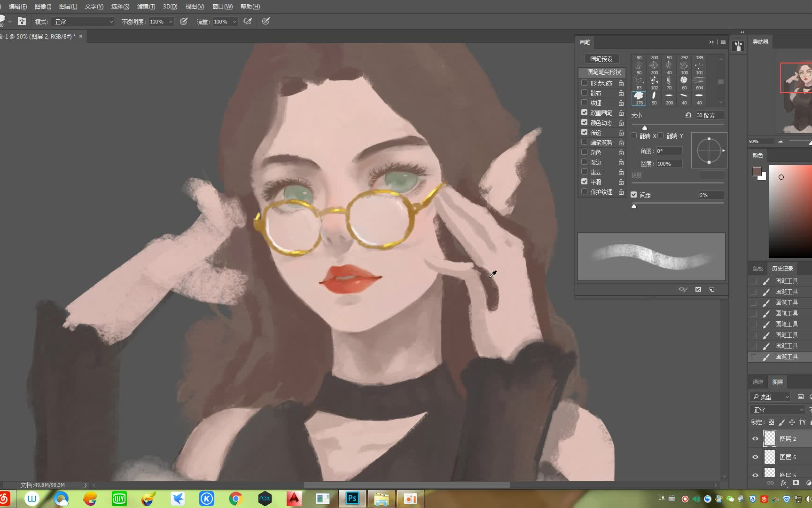Toggle live brush tip preview icon
Viewport: 812px width, 508px height.
click(683, 289)
